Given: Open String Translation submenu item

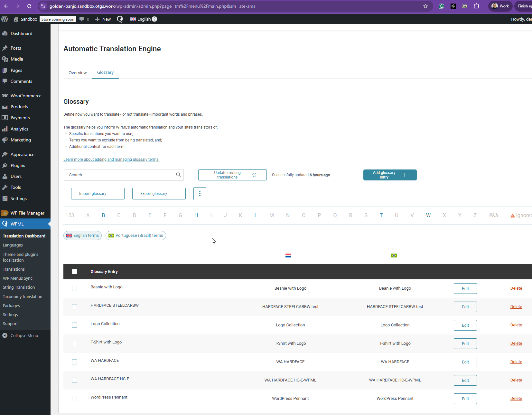Looking at the screenshot, I should click(19, 287).
